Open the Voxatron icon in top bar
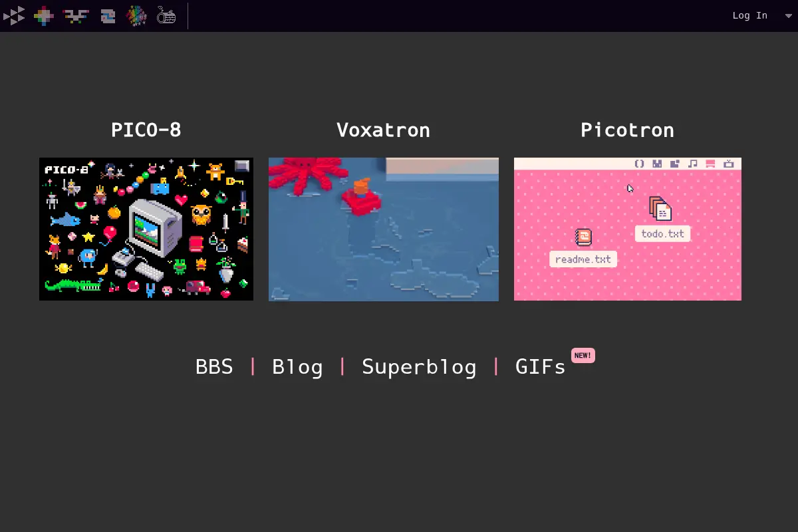 coord(76,15)
